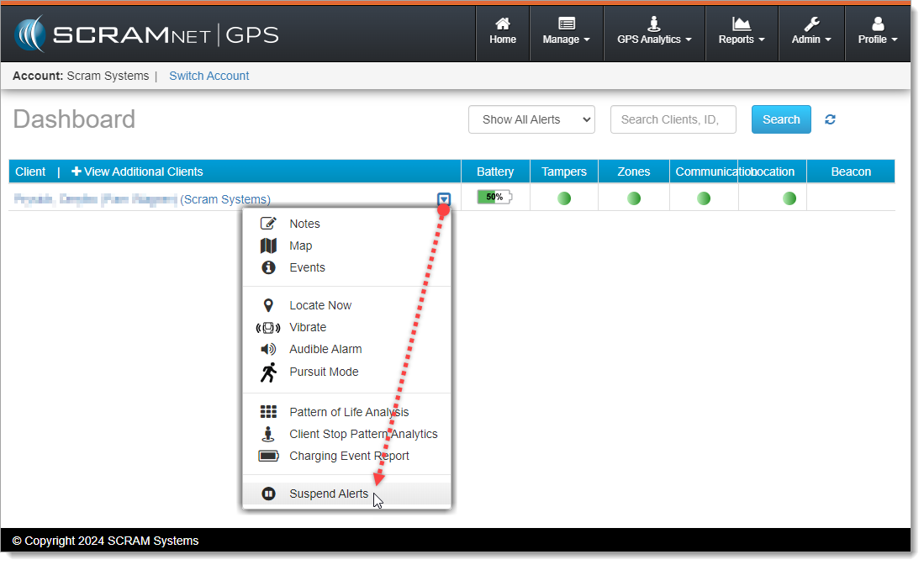
Task: Click the Events info icon
Action: (268, 267)
